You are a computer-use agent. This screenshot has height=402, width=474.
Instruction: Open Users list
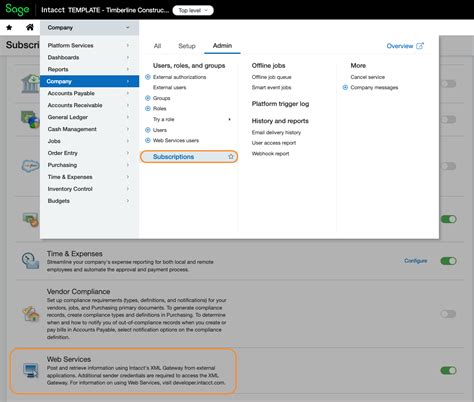coord(160,130)
